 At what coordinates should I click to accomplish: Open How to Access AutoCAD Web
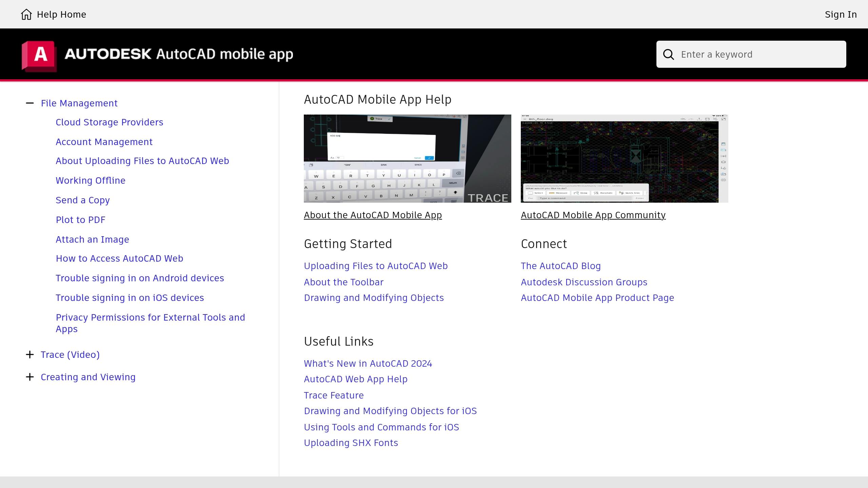[x=119, y=258]
